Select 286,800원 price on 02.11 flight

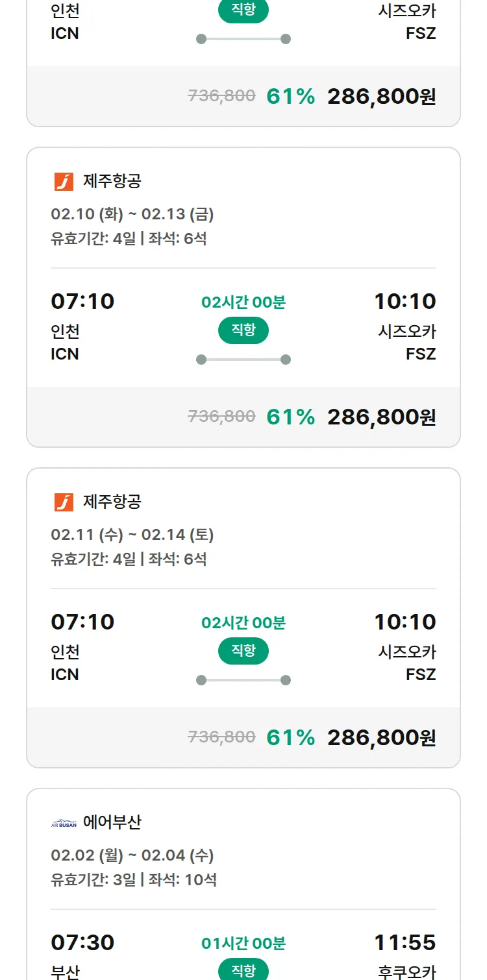click(381, 737)
